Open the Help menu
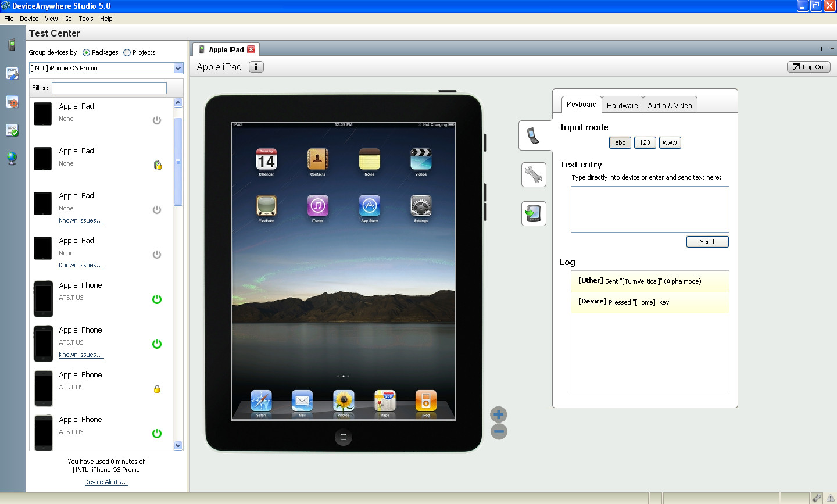 (106, 19)
